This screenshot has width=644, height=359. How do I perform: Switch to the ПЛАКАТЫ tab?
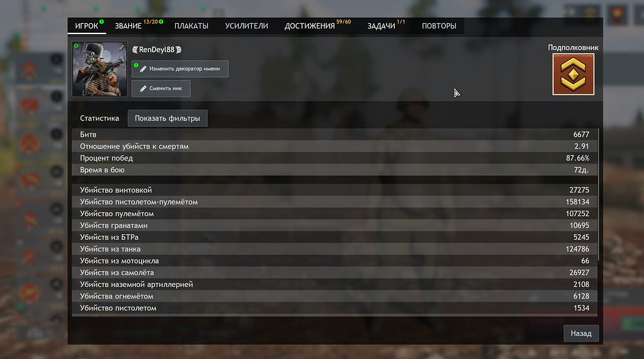coord(190,26)
